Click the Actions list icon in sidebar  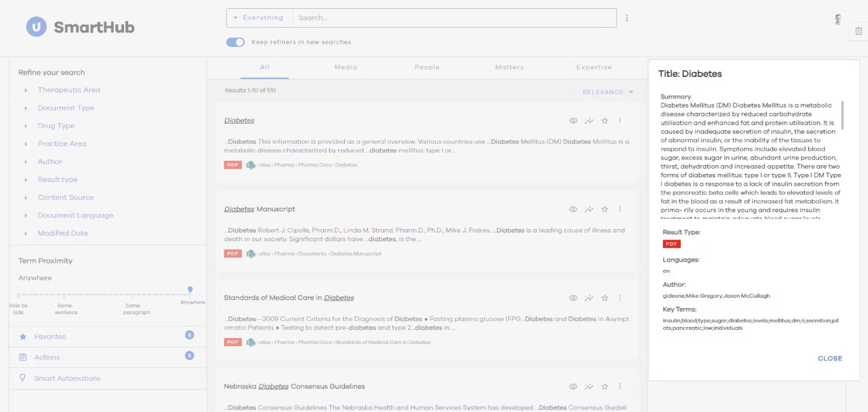(23, 357)
